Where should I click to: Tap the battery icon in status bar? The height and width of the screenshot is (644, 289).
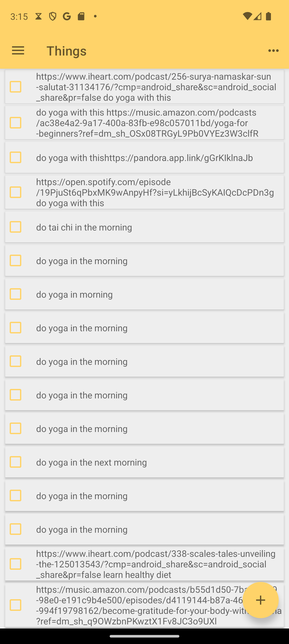269,17
